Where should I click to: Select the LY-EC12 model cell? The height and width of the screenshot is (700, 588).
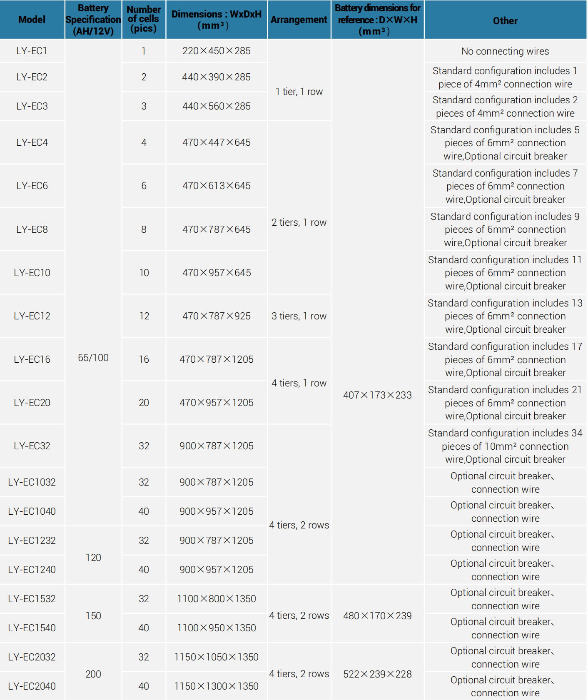[32, 316]
